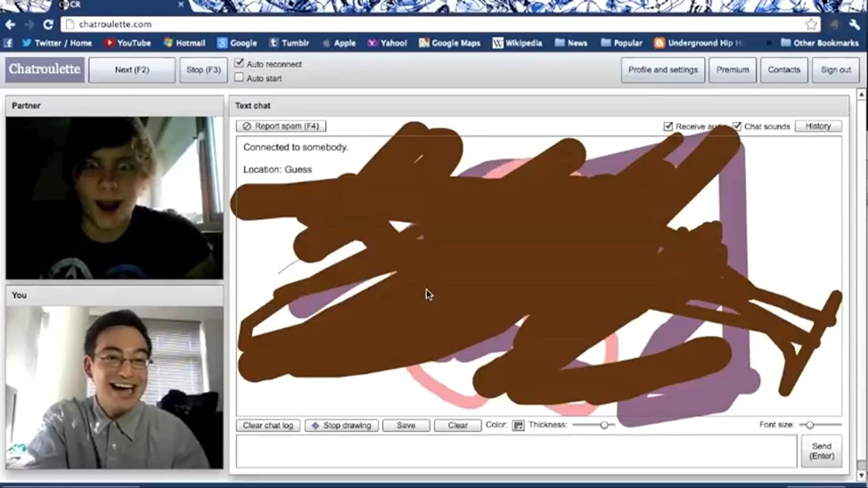Open YouTube bookmark
868x488 pixels.
coord(127,43)
